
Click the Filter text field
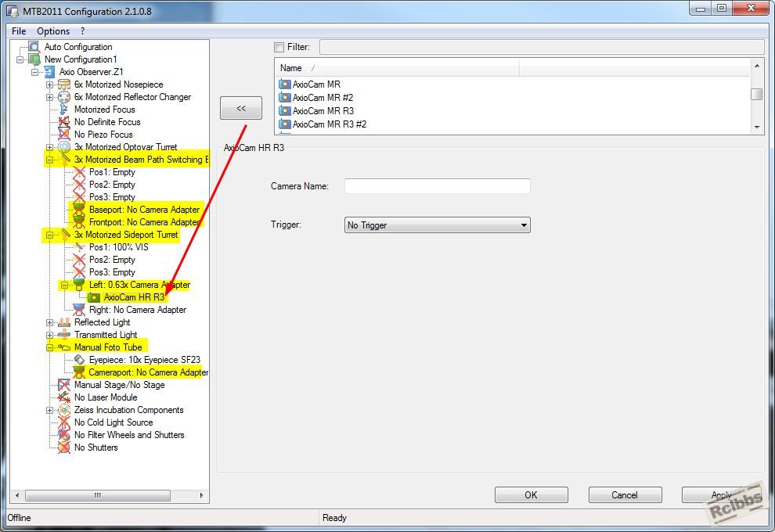[x=542, y=48]
